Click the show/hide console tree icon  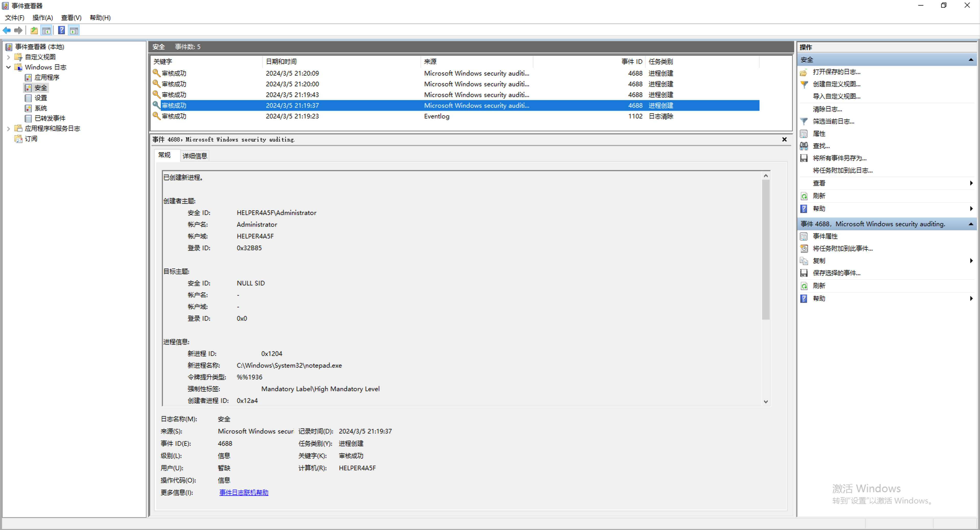tap(46, 30)
